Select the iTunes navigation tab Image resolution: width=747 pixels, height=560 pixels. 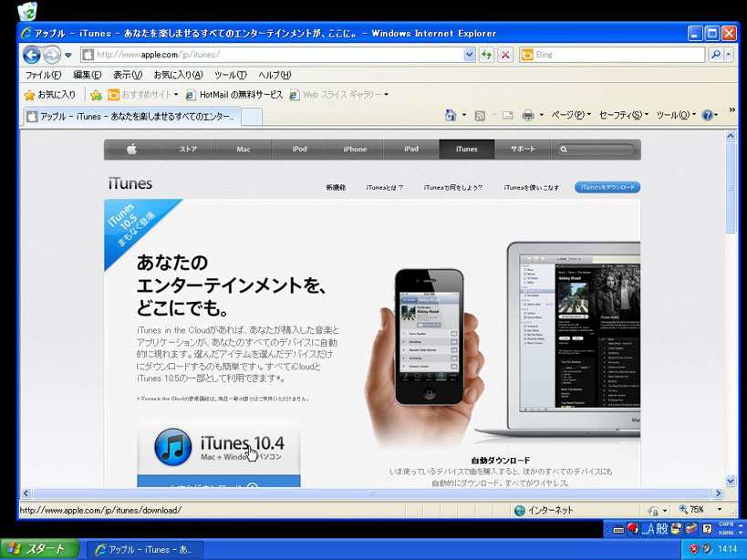467,149
